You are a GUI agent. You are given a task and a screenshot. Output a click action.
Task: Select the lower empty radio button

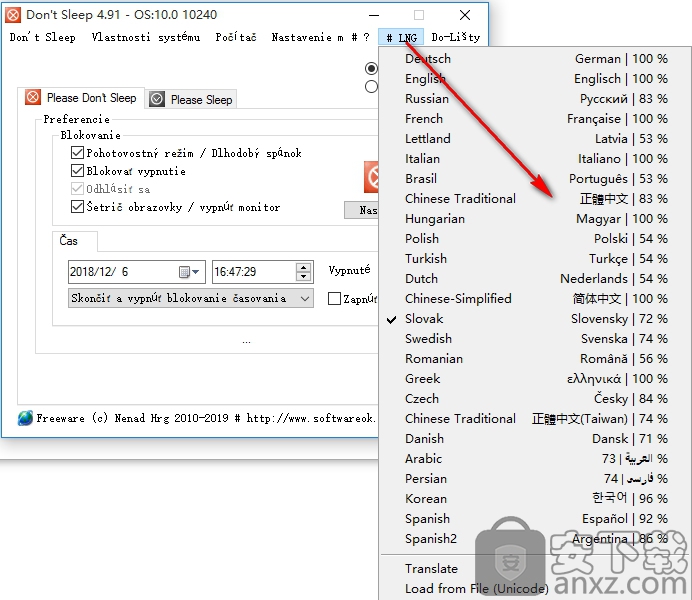coord(372,86)
